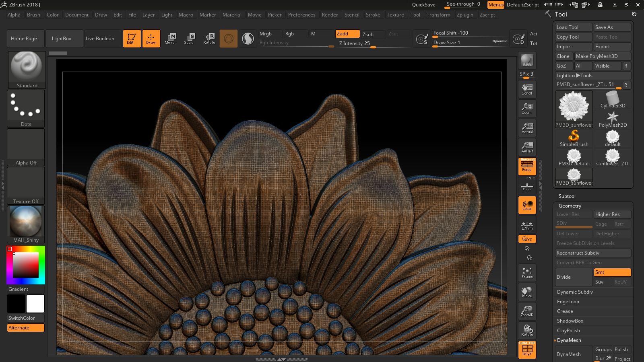Reset view with the Actual size icon
Viewport: 644px width, 362px height.
click(x=527, y=128)
